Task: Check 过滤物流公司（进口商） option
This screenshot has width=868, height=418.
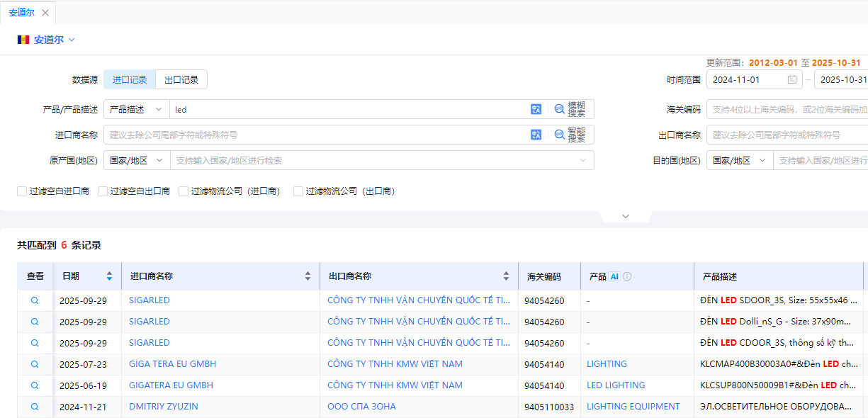Action: pyautogui.click(x=183, y=191)
